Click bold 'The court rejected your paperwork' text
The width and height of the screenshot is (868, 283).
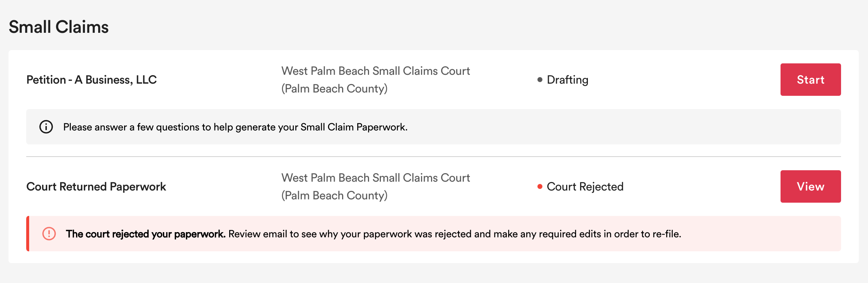pyautogui.click(x=145, y=234)
